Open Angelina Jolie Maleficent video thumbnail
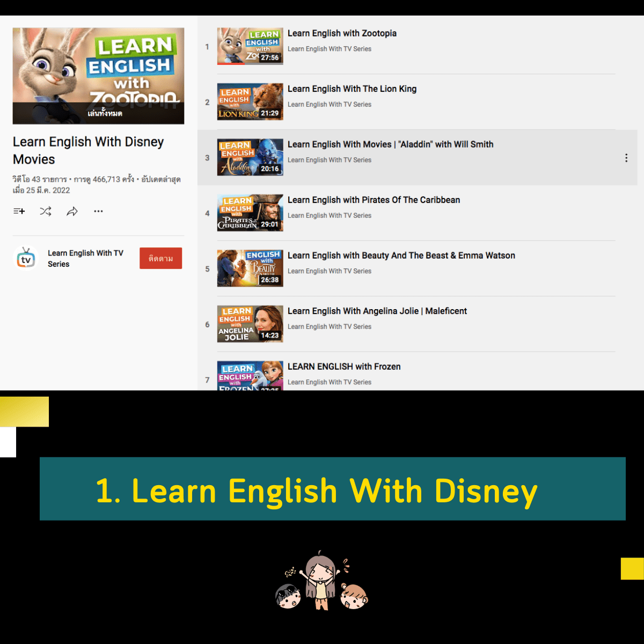Screen dimensions: 644x644 point(250,324)
